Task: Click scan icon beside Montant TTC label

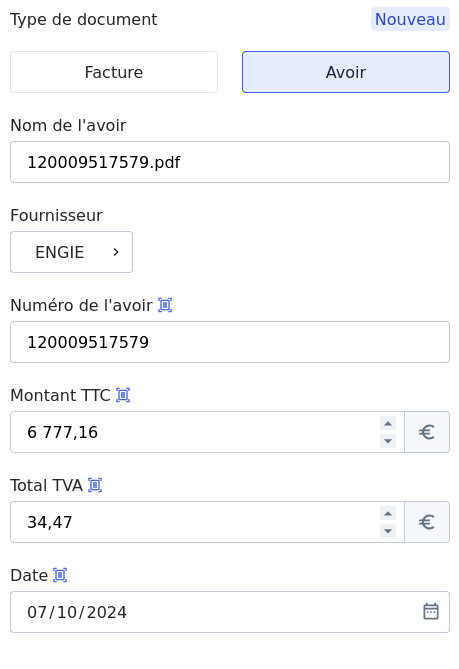Action: tap(123, 395)
